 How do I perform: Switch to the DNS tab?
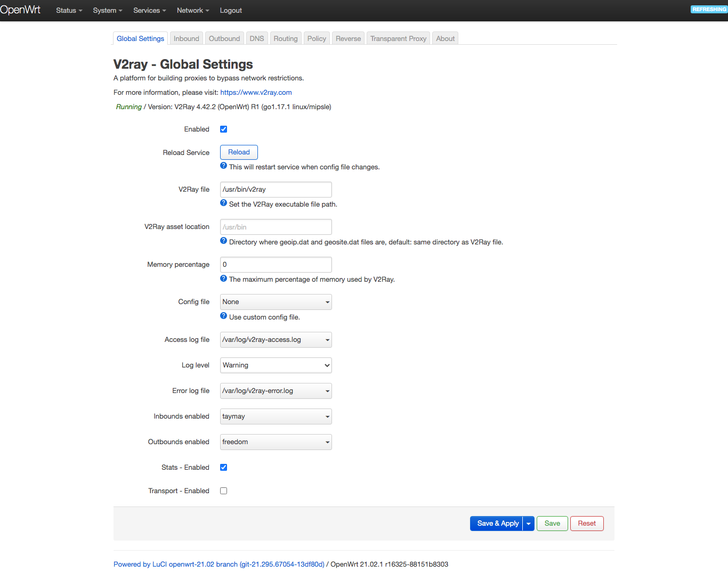click(257, 38)
